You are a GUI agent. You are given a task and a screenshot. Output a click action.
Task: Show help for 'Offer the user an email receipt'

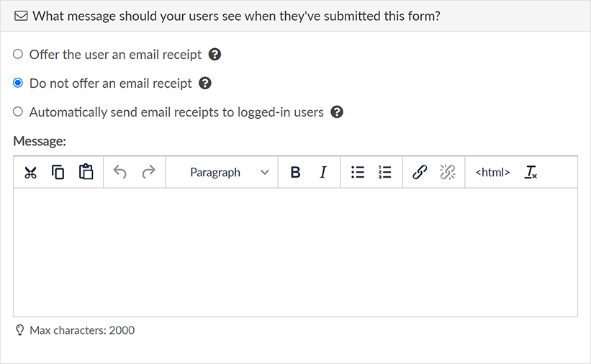point(215,54)
